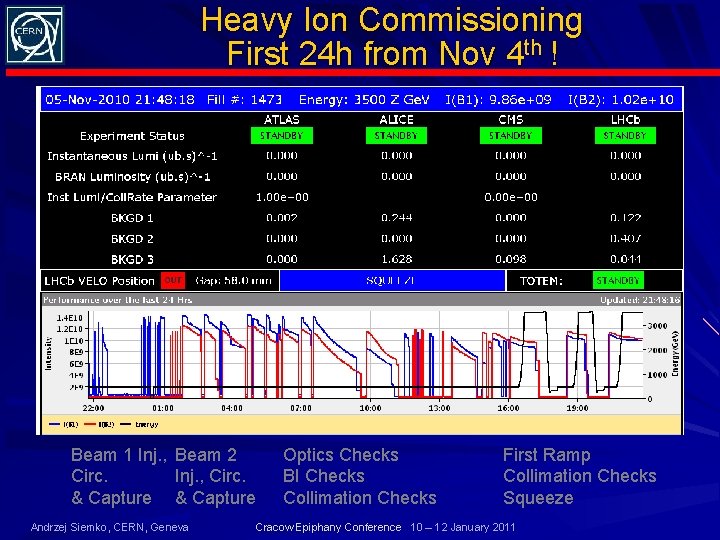Click the I(B2): 1.02e+10 value
This screenshot has width=720, height=540.
tap(621, 100)
